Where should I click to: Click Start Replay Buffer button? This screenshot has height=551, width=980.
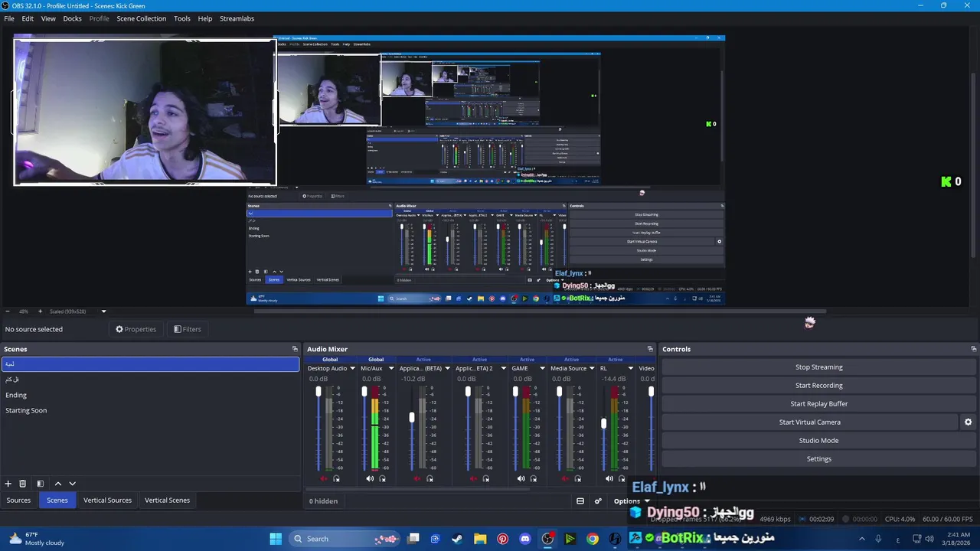(x=818, y=403)
